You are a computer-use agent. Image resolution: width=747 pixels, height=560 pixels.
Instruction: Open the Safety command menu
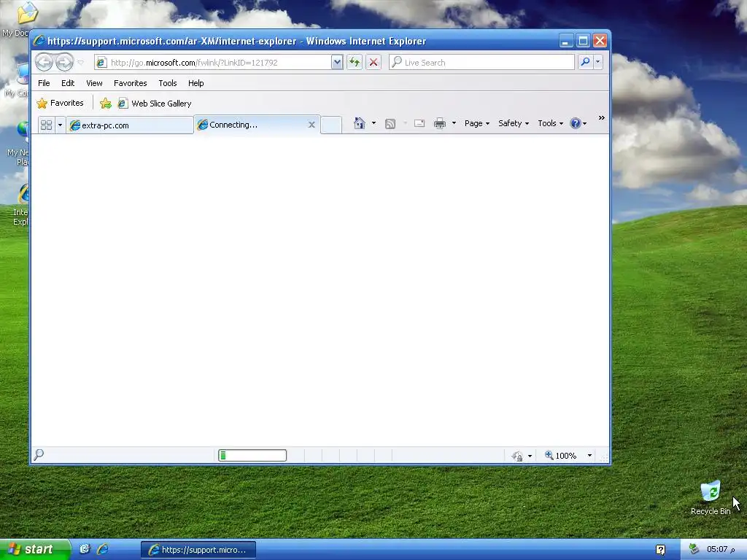click(x=514, y=123)
